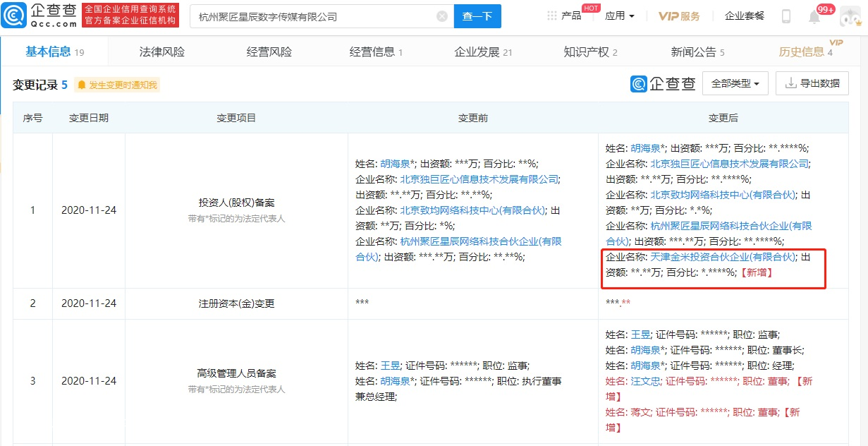This screenshot has height=446, width=868.
Task: Click the 发生变更时通知我 bell alert
Action: pos(117,85)
